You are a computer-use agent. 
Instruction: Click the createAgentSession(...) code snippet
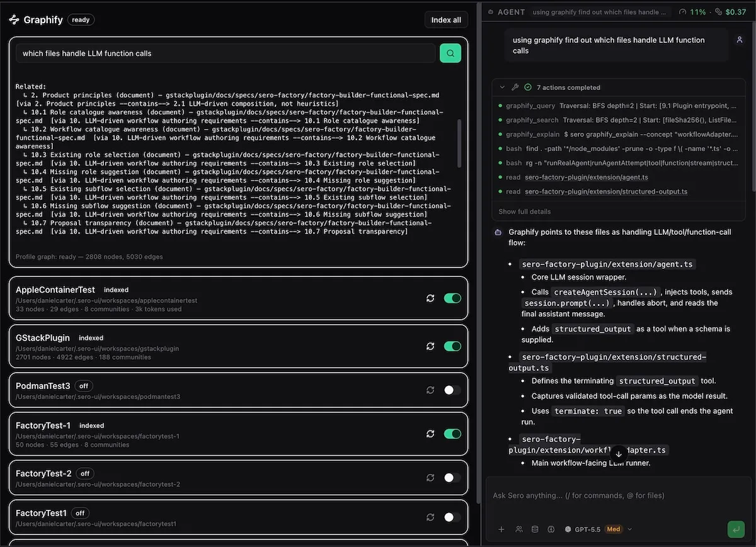click(606, 292)
